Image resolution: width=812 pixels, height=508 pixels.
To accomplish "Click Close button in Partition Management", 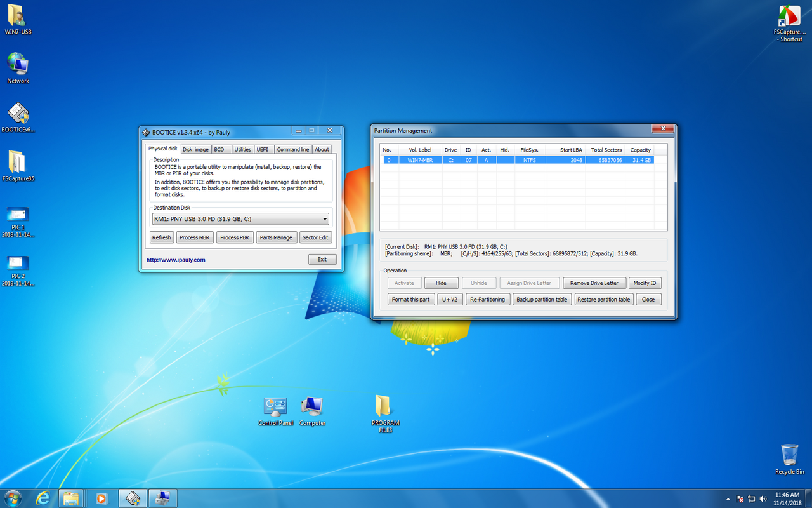I will tap(648, 300).
